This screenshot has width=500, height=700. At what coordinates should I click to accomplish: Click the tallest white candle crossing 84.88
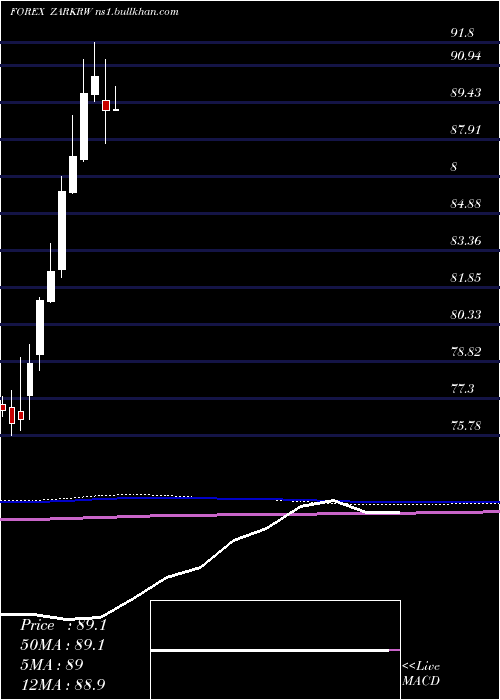pyautogui.click(x=62, y=230)
